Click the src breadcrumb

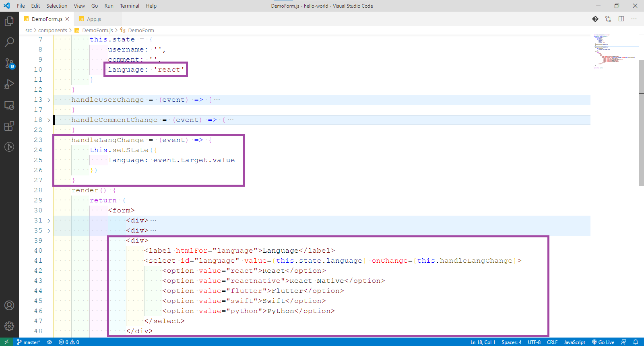point(29,30)
